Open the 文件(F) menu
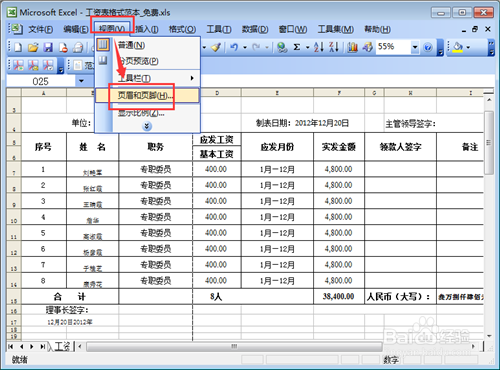 point(40,29)
